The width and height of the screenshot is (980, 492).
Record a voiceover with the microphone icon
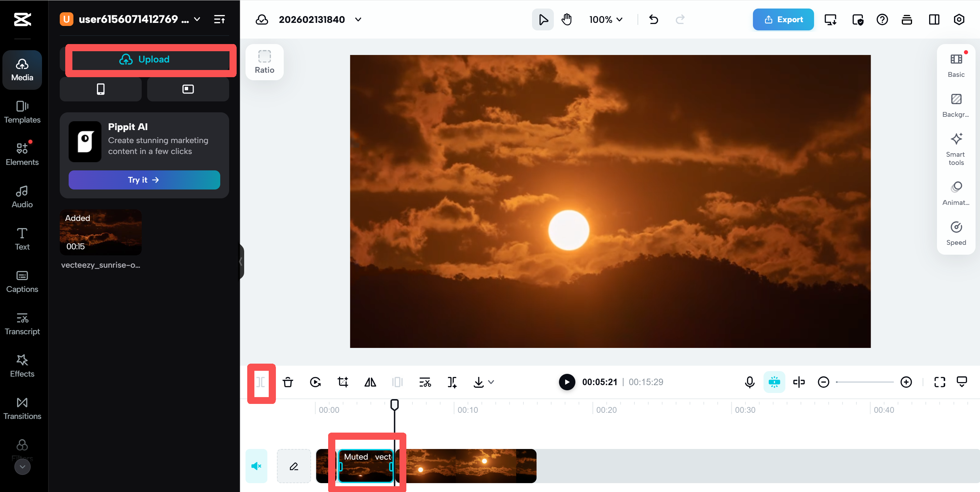749,382
